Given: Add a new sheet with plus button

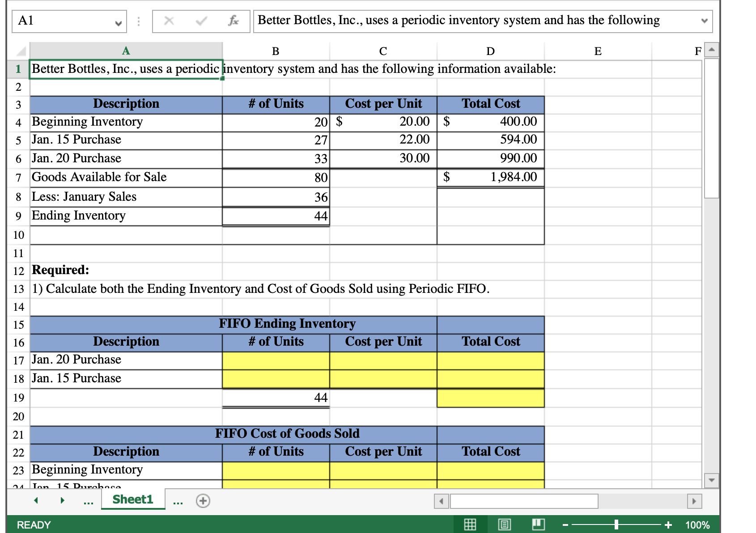Looking at the screenshot, I should (203, 501).
